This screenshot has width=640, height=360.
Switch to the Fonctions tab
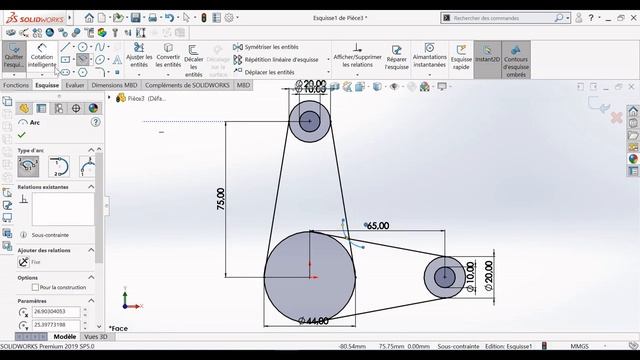pyautogui.click(x=16, y=85)
